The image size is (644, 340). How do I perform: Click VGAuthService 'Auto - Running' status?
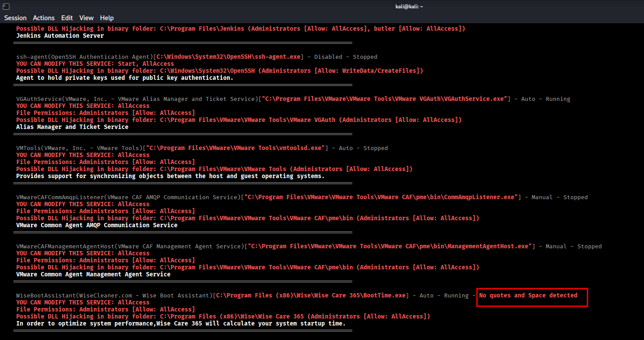546,99
